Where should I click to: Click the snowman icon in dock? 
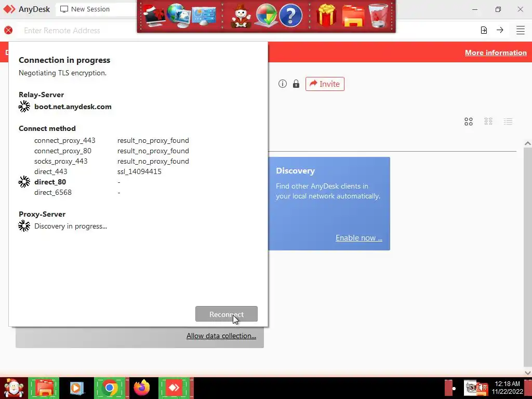[x=241, y=16]
